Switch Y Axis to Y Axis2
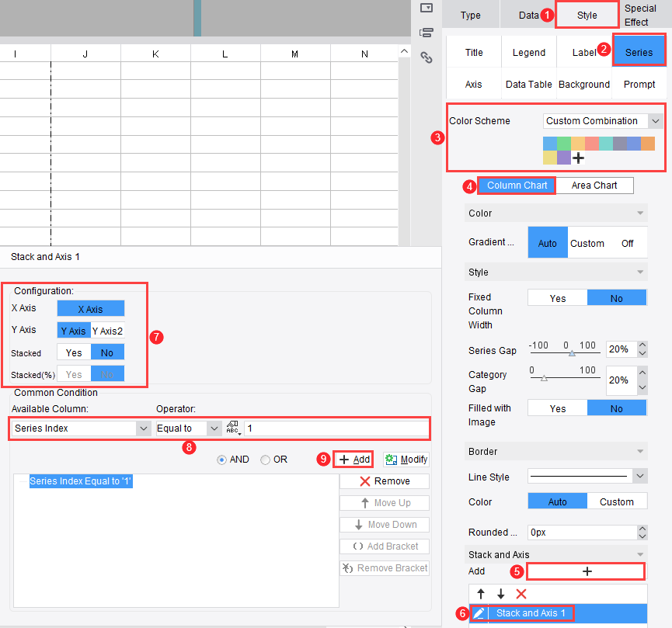Screen dimensions: 672x628 pyautogui.click(x=107, y=331)
